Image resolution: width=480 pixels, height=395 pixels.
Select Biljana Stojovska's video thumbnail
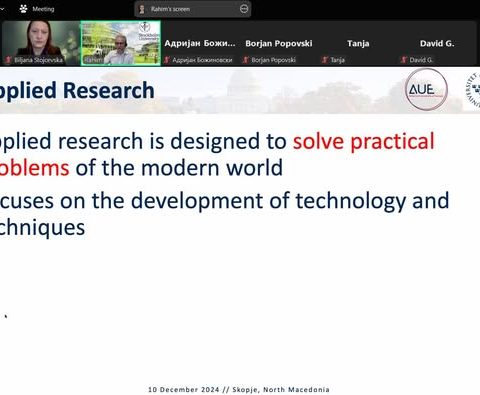(x=41, y=43)
